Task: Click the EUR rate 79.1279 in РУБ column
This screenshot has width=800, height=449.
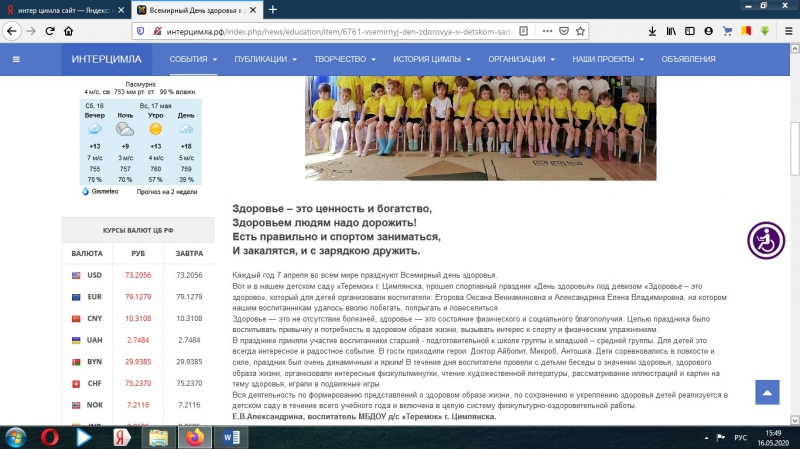Action: (x=138, y=296)
